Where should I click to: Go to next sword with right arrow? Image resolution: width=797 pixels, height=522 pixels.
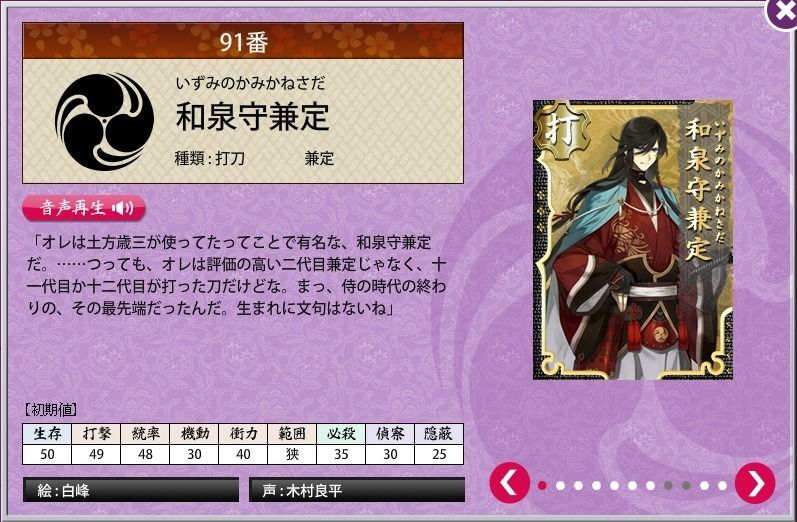[755, 483]
